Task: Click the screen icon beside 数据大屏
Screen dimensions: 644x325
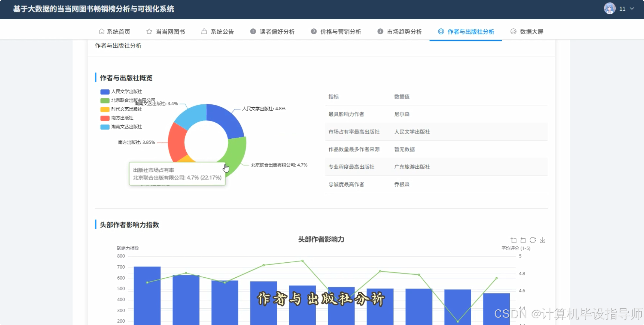Action: (x=513, y=31)
